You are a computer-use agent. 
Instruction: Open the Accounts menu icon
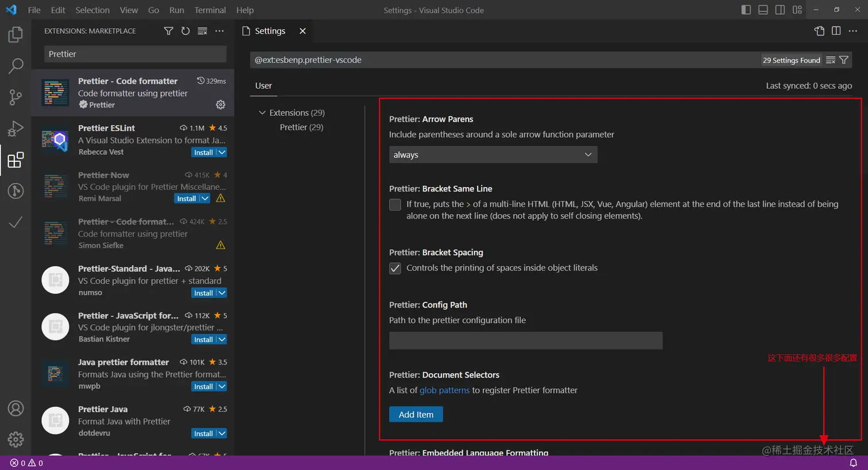[x=15, y=408]
